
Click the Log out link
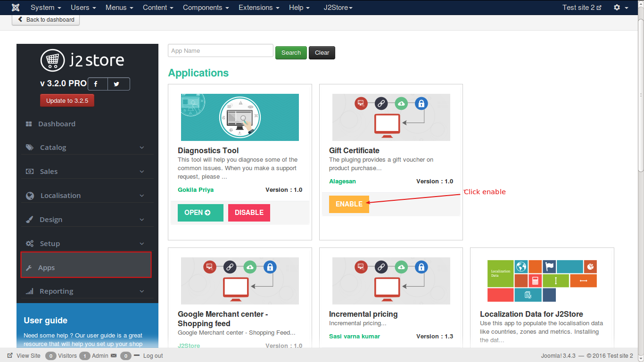pos(153,356)
